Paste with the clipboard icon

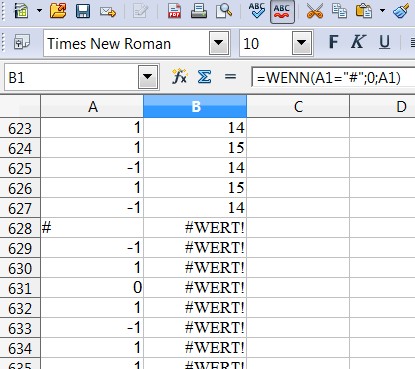pos(364,11)
